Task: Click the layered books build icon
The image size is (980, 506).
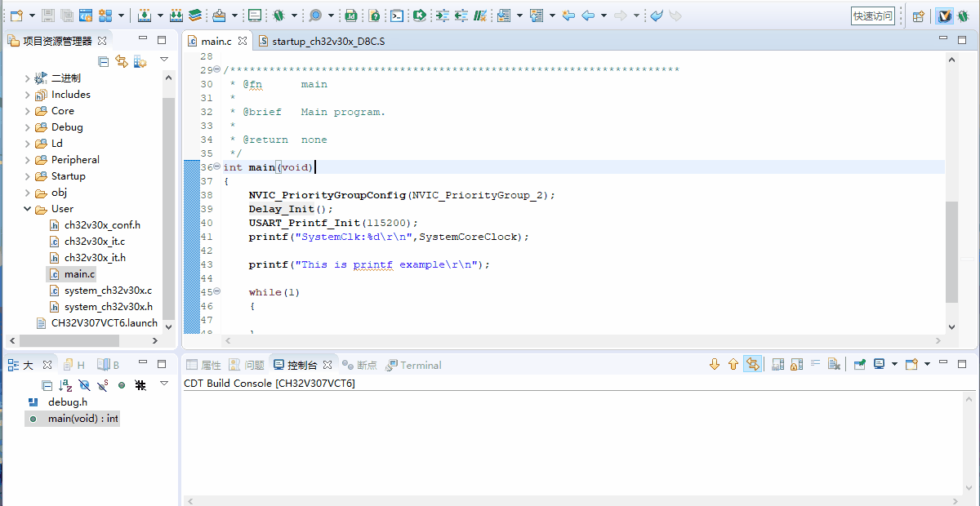Action: [x=195, y=16]
